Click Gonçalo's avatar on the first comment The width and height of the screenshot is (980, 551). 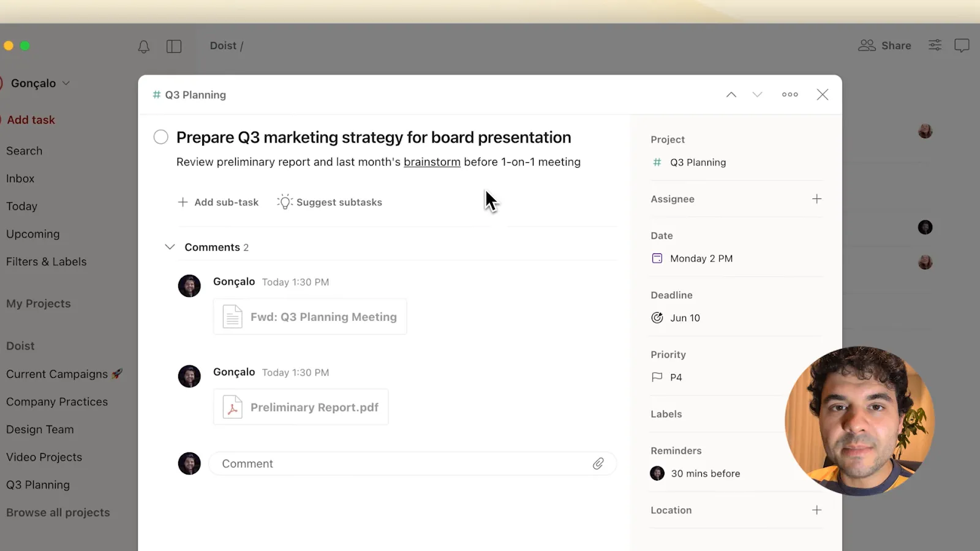click(189, 286)
